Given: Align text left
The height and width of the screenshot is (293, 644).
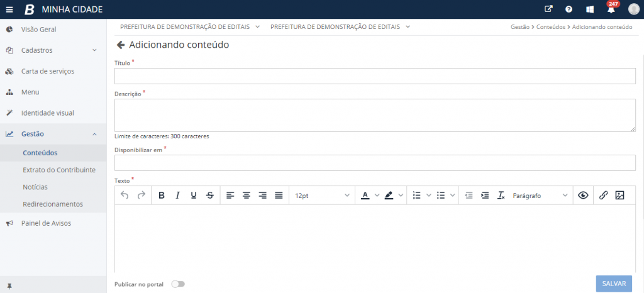Looking at the screenshot, I should (x=230, y=196).
